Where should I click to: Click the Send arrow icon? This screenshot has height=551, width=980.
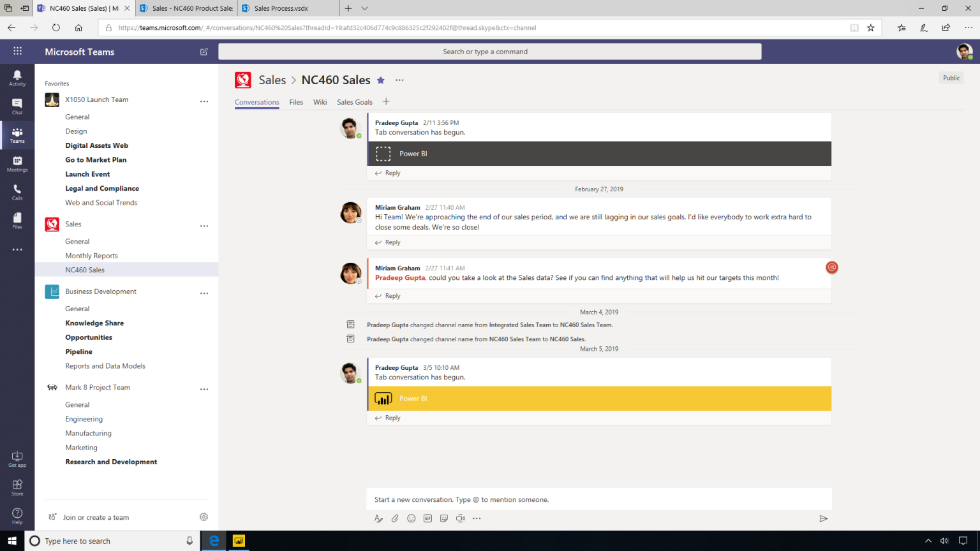click(x=823, y=518)
